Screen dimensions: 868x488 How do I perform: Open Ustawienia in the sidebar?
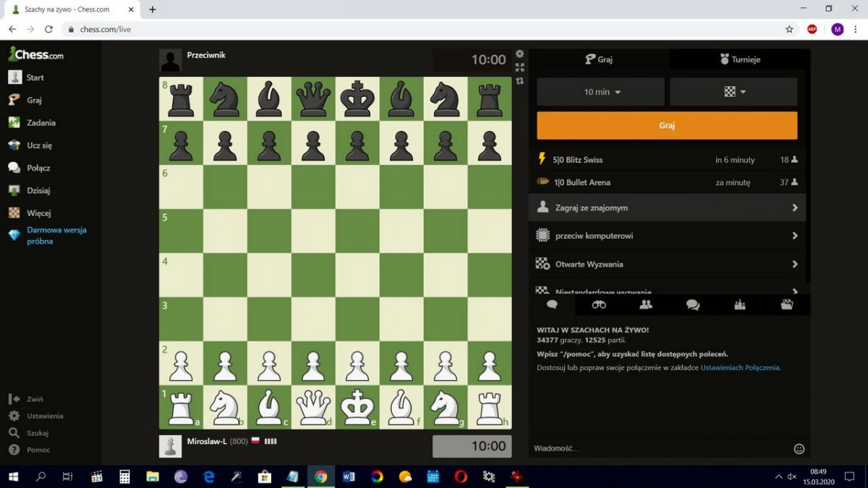[36, 416]
